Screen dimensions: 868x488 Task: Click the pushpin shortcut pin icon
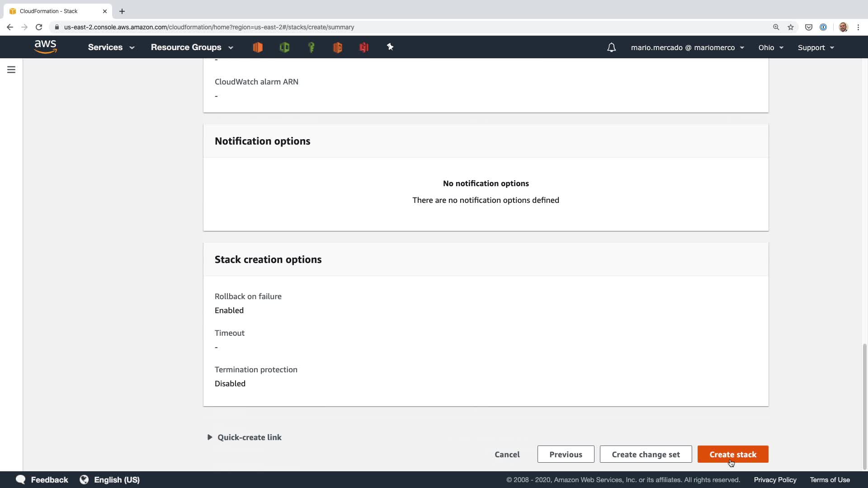(390, 47)
